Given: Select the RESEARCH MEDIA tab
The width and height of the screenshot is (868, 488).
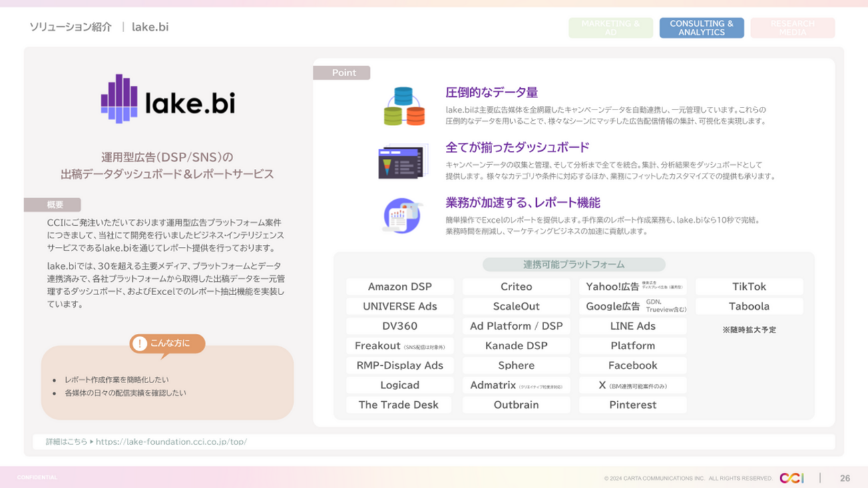Looking at the screenshot, I should click(x=793, y=28).
